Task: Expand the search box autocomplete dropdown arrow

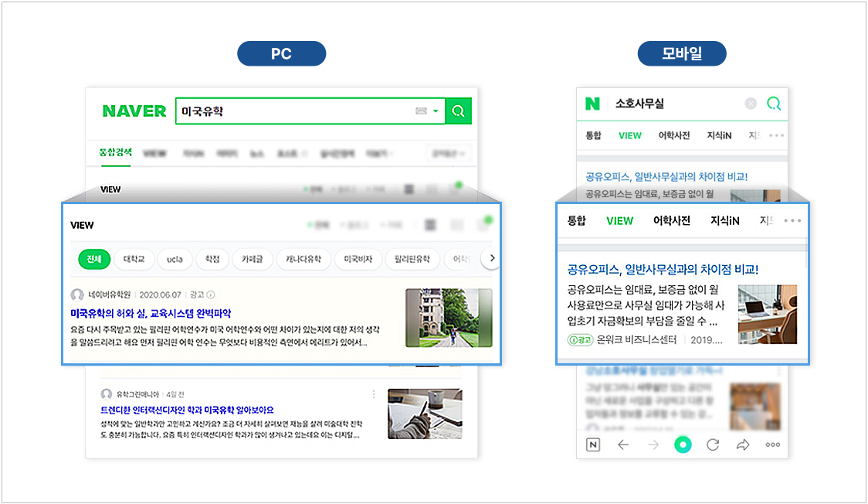Action: pos(436,111)
